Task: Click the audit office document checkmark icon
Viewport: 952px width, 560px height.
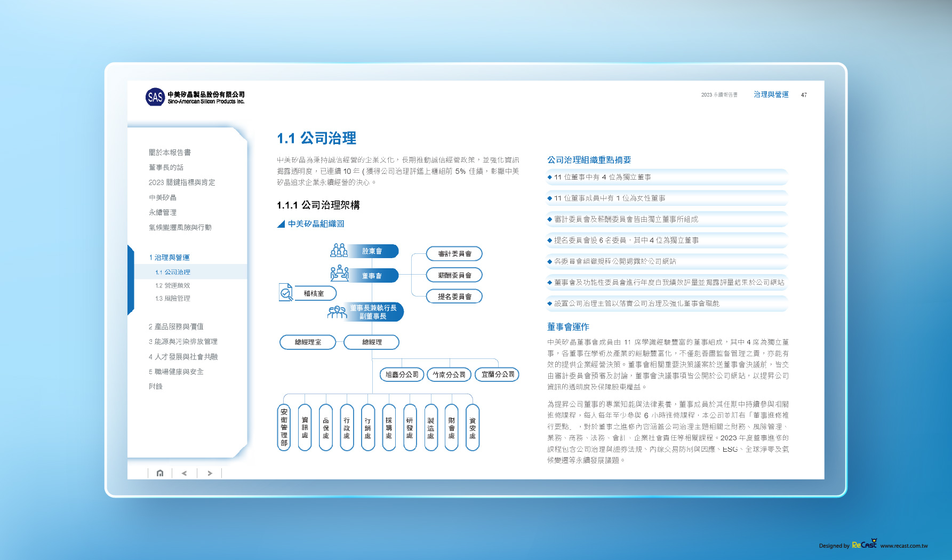Action: pyautogui.click(x=286, y=292)
